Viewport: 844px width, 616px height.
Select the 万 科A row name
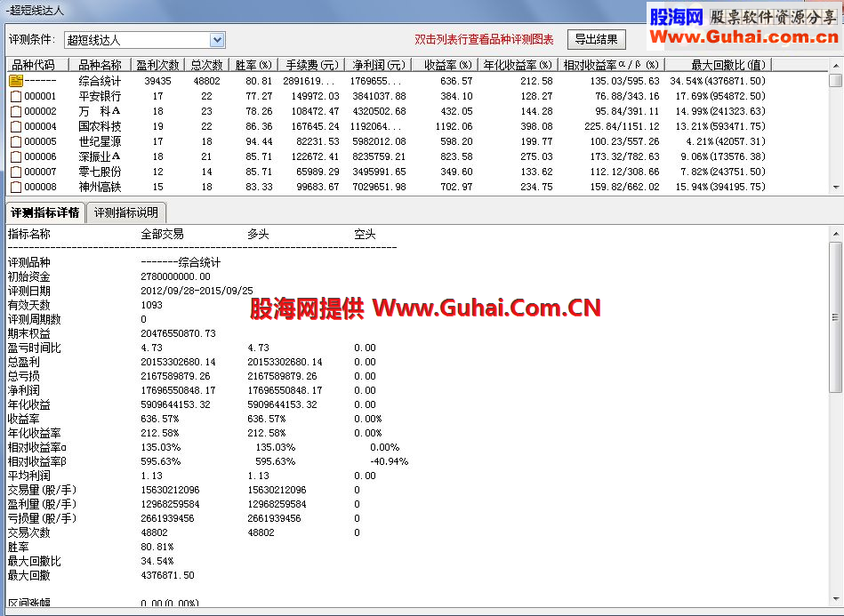click(x=100, y=111)
